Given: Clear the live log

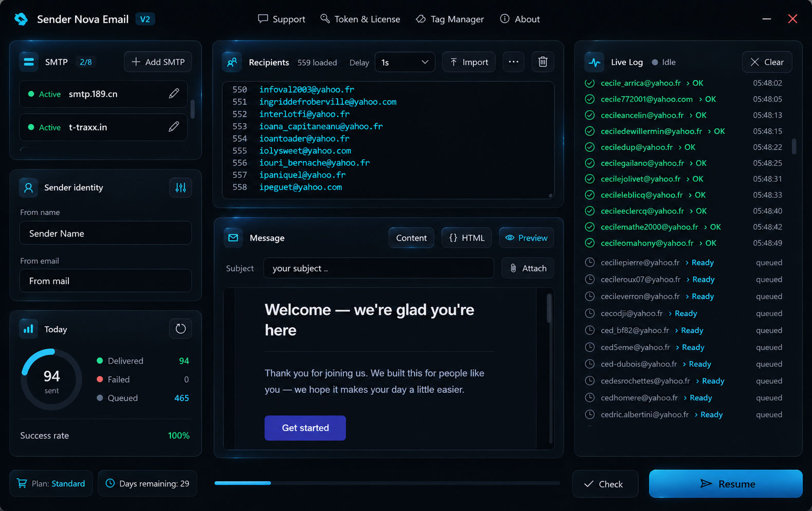Looking at the screenshot, I should (767, 62).
